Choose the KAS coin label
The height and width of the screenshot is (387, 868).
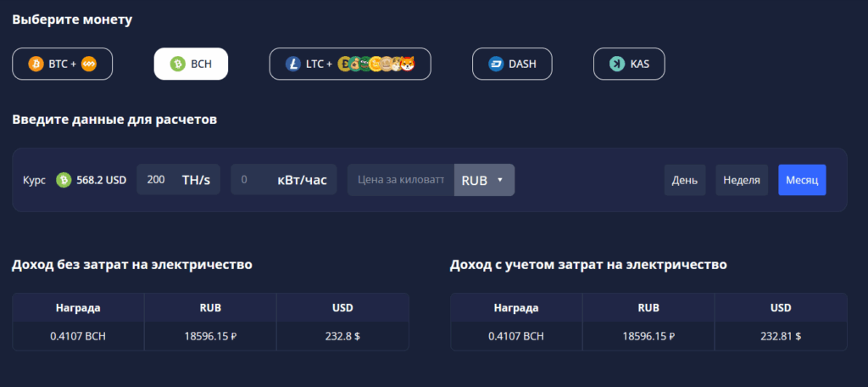pos(640,64)
